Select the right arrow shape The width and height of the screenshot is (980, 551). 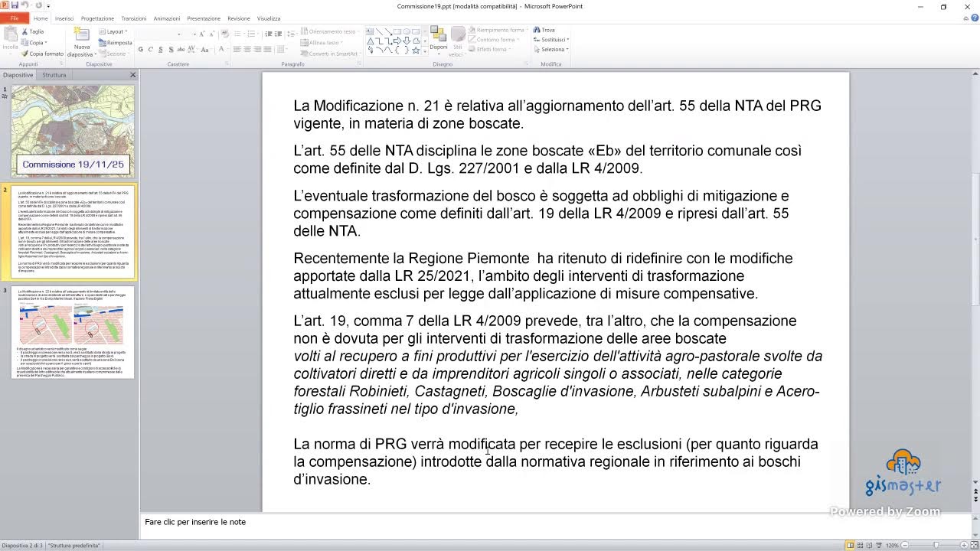pos(398,41)
